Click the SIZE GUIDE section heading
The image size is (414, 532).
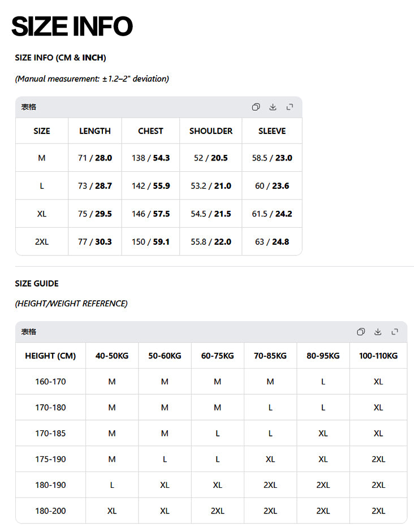coord(37,283)
